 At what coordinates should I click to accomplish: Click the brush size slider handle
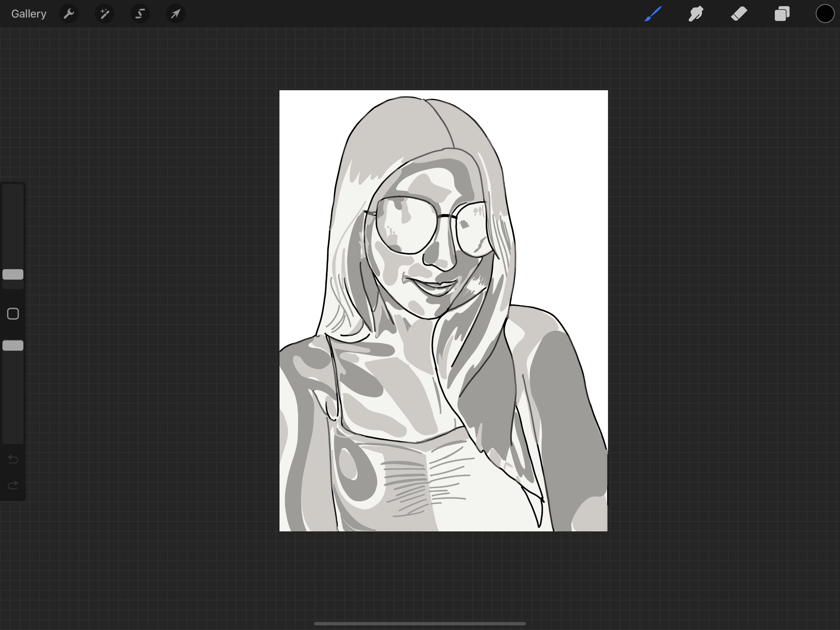coord(13,274)
